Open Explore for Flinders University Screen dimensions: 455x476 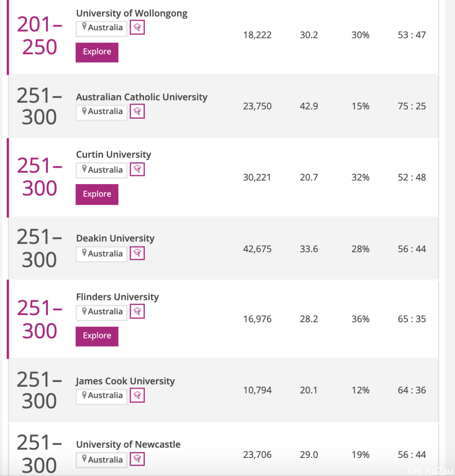[97, 336]
